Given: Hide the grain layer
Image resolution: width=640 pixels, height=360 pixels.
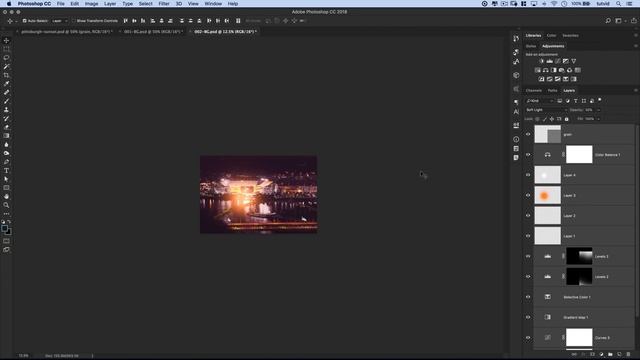Looking at the screenshot, I should [x=528, y=134].
